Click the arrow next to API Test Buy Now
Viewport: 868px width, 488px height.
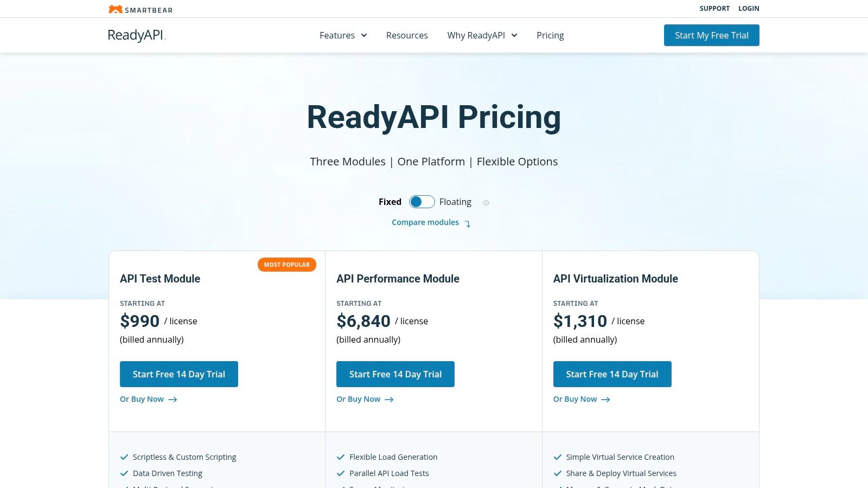tap(173, 399)
